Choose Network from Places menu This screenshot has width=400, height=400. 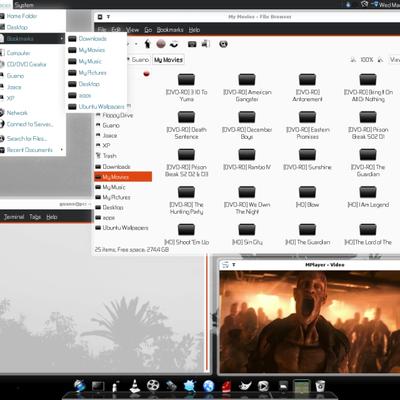(x=32, y=113)
